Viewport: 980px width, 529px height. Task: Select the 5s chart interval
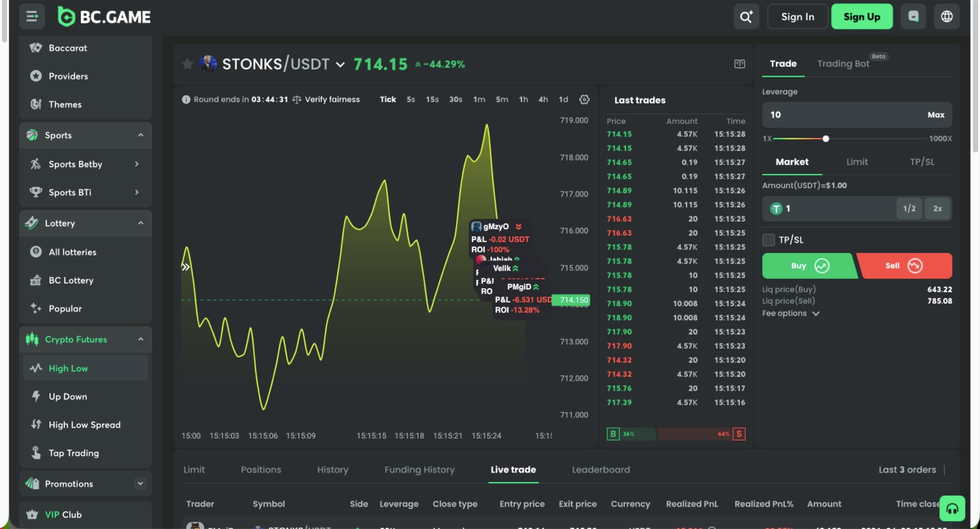pyautogui.click(x=411, y=99)
